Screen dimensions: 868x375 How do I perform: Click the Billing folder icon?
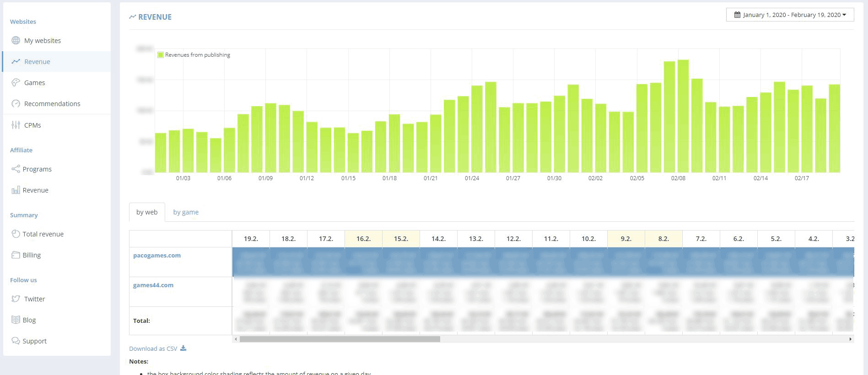(x=16, y=255)
